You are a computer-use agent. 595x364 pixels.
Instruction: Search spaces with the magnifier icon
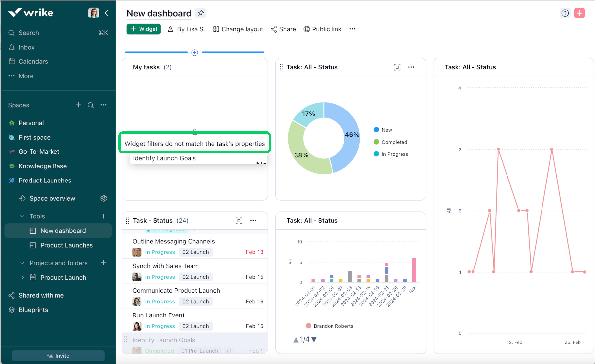pyautogui.click(x=91, y=105)
